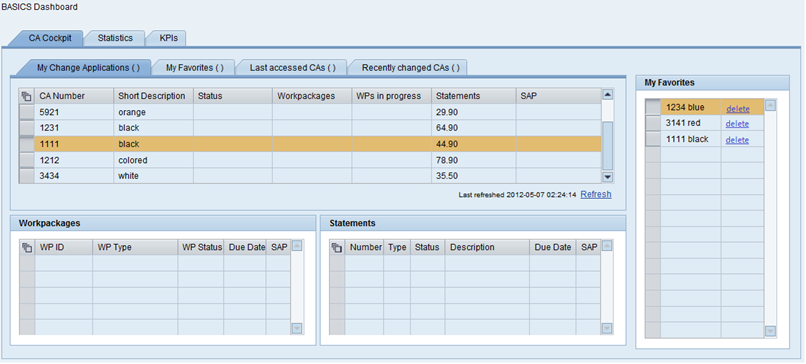Click down arrow in Workpackages table scrollbar

[297, 328]
